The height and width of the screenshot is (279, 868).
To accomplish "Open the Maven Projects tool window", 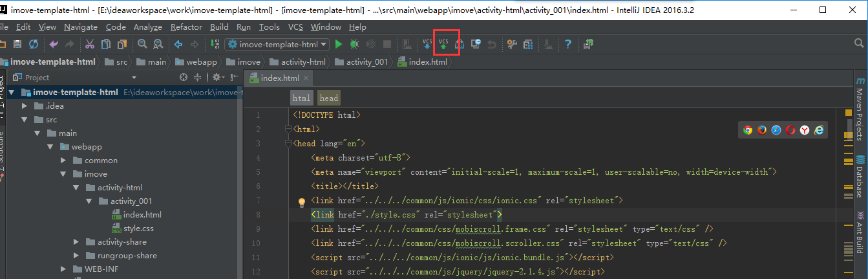I will pos(860,109).
